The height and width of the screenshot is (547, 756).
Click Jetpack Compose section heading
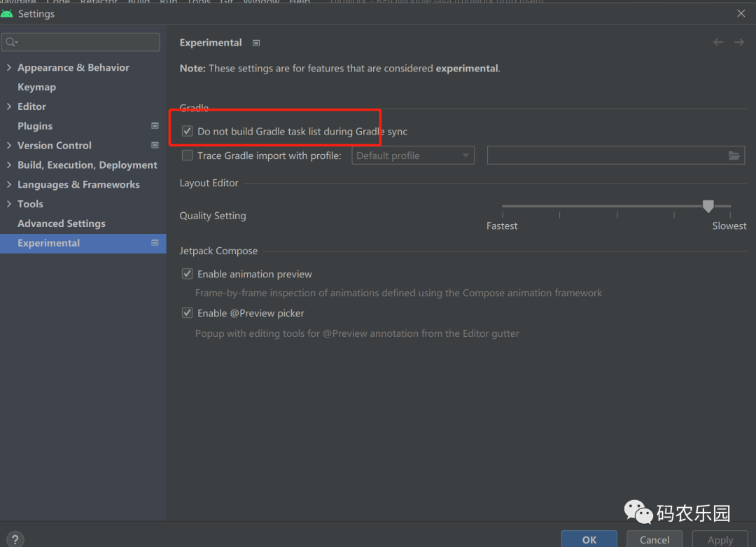pyautogui.click(x=218, y=251)
